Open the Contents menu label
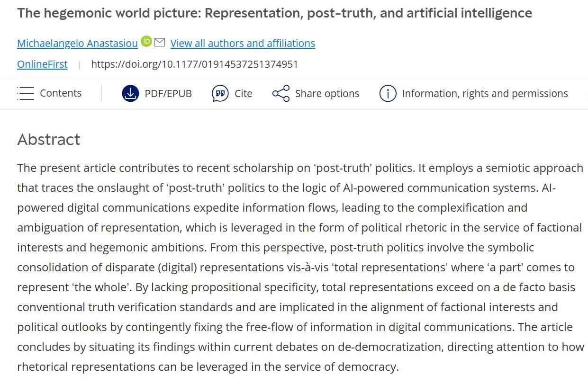Viewport: 588px width, 384px height. (x=61, y=93)
